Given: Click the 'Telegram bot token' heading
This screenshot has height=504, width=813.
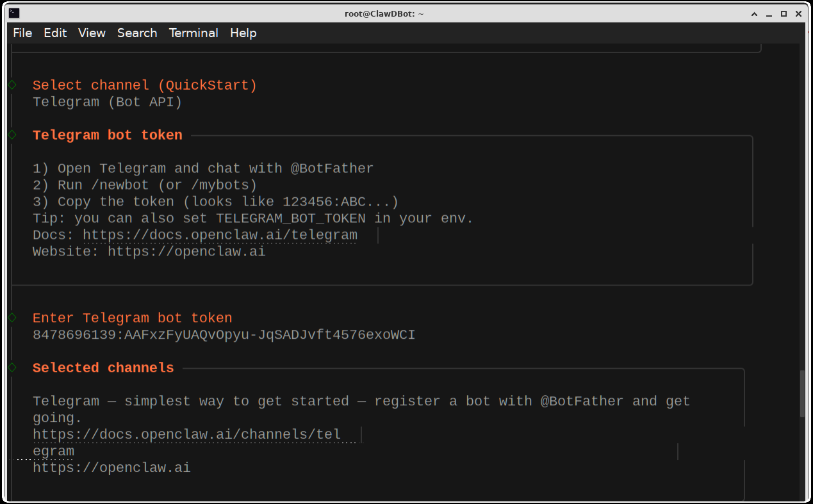Looking at the screenshot, I should (x=108, y=135).
